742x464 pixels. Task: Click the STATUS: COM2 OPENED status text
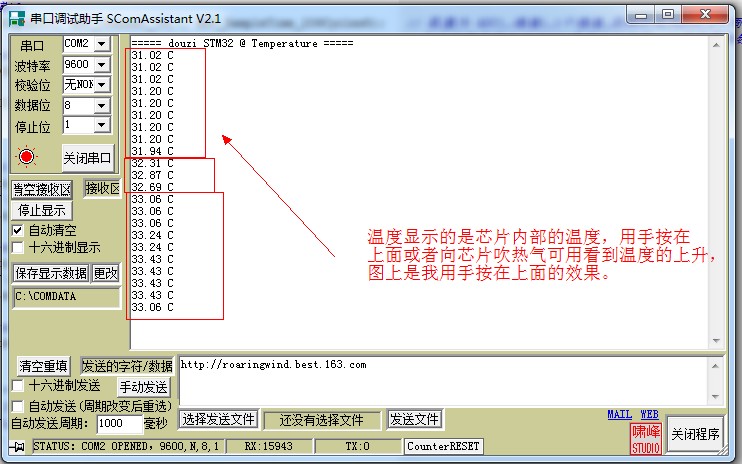click(127, 446)
